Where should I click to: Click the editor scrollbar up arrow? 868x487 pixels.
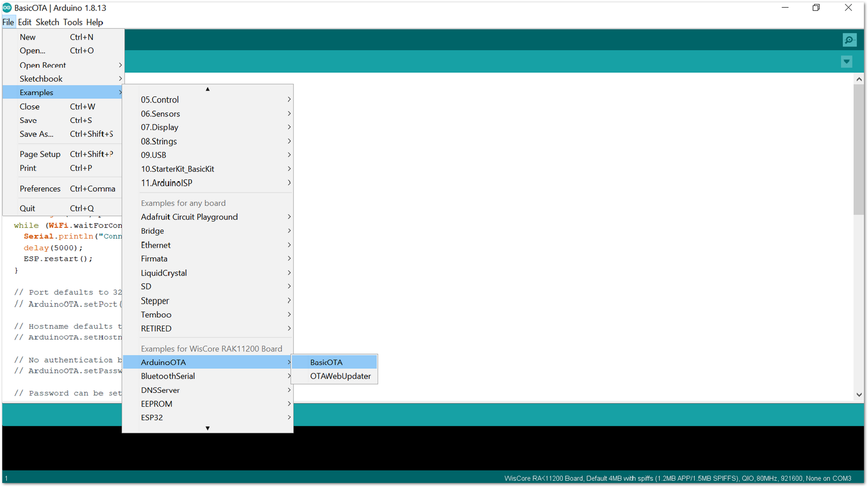coord(859,79)
